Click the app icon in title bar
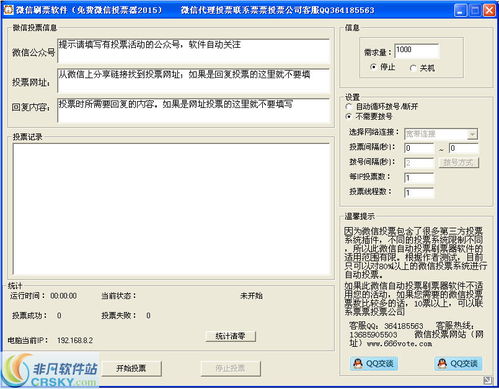Viewport: 499px width, 389px height. pyautogui.click(x=8, y=10)
